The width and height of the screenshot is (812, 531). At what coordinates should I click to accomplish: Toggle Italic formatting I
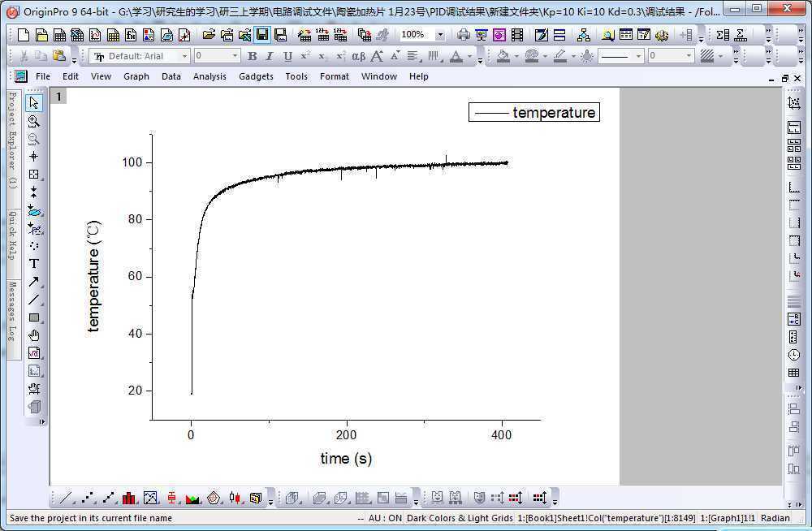[x=270, y=56]
